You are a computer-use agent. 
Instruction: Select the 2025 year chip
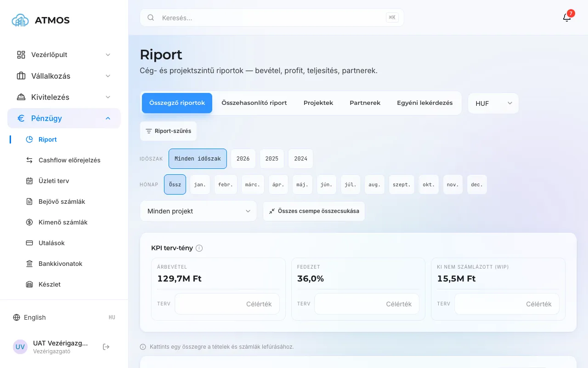[x=272, y=159]
